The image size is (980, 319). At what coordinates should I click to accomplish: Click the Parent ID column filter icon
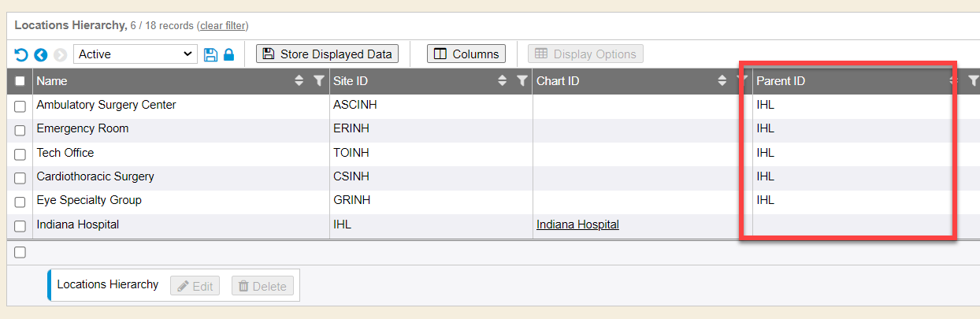[973, 80]
